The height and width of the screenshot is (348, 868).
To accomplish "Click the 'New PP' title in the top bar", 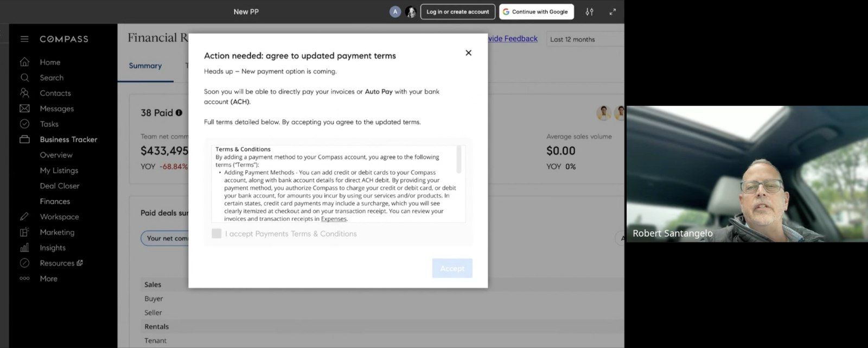I will click(x=246, y=11).
